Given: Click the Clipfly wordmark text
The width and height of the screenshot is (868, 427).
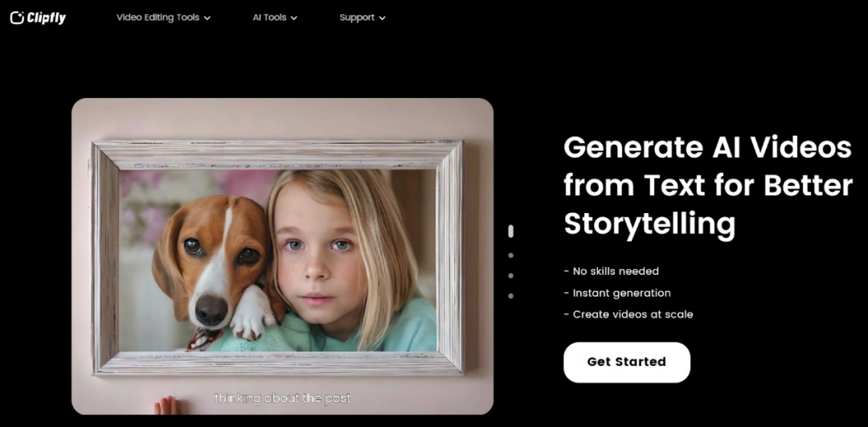Looking at the screenshot, I should coord(47,18).
